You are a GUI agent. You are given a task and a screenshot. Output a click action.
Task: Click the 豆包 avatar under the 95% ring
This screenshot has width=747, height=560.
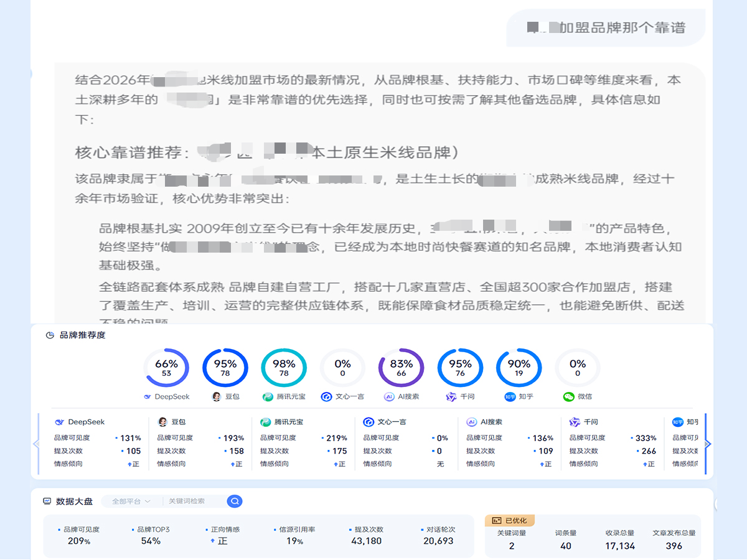pyautogui.click(x=217, y=396)
